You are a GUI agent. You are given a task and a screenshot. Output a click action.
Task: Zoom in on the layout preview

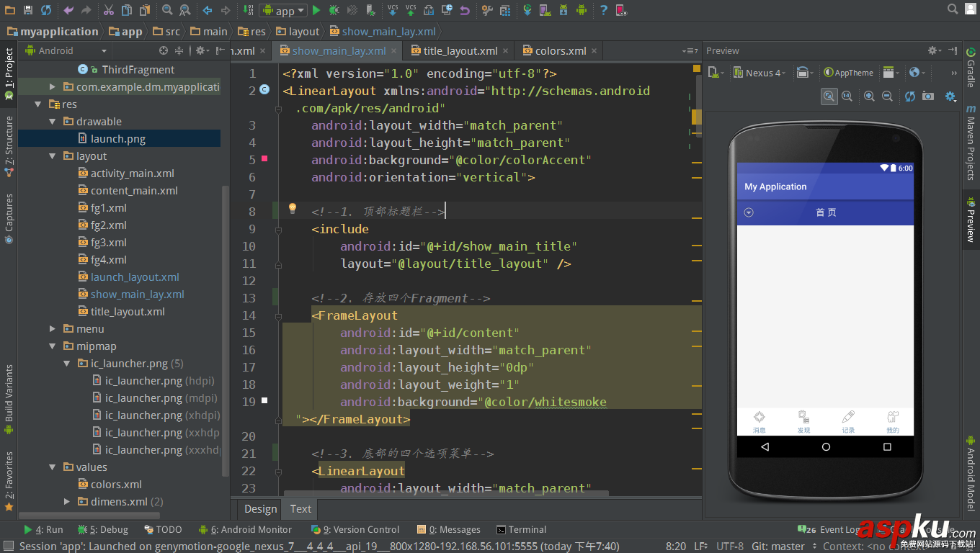click(869, 96)
